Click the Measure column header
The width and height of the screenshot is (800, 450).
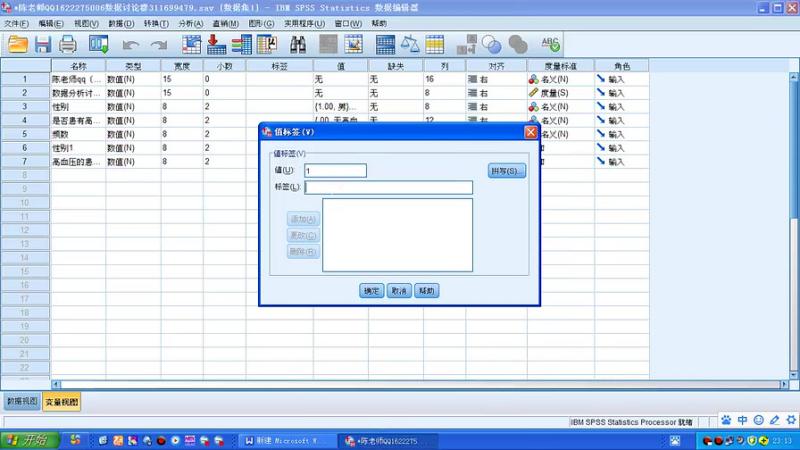click(x=560, y=66)
